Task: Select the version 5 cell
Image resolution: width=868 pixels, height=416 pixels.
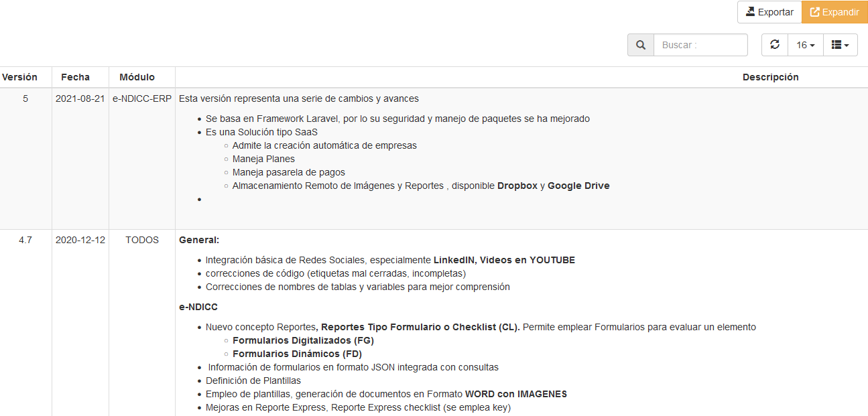Action: coord(25,98)
